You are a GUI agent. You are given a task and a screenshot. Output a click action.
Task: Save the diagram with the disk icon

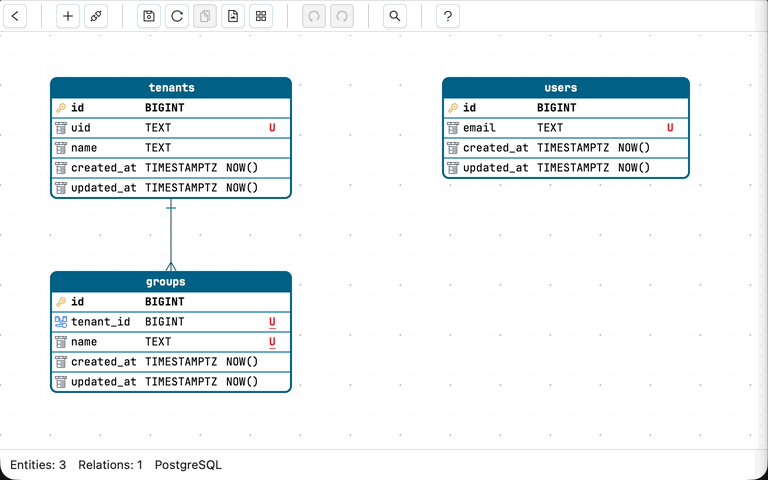pos(149,16)
